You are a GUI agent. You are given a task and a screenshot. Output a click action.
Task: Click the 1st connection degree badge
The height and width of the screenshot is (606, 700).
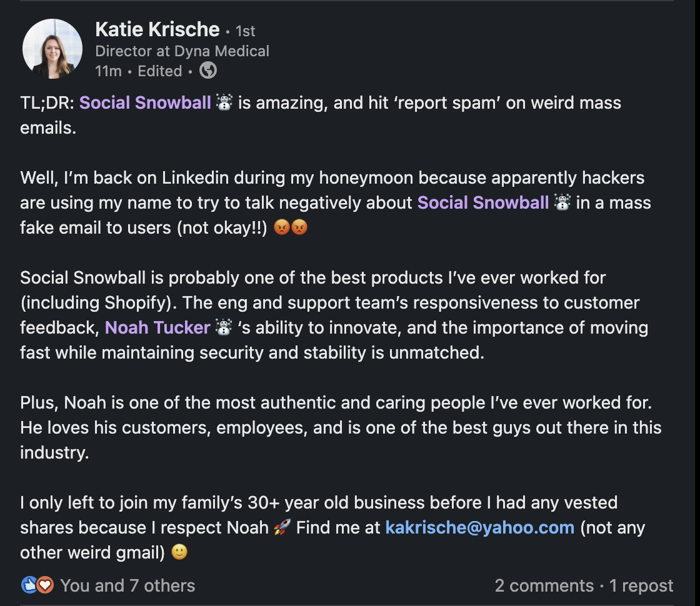(x=245, y=31)
